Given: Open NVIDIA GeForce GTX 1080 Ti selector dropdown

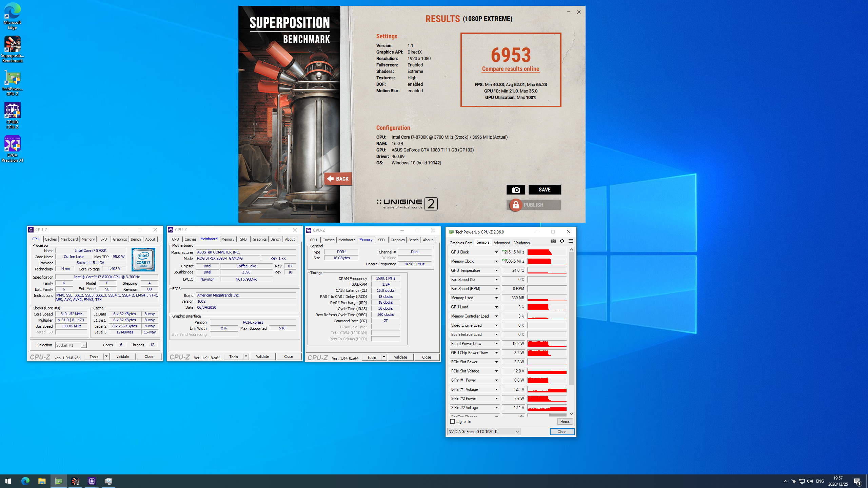Looking at the screenshot, I should click(484, 431).
